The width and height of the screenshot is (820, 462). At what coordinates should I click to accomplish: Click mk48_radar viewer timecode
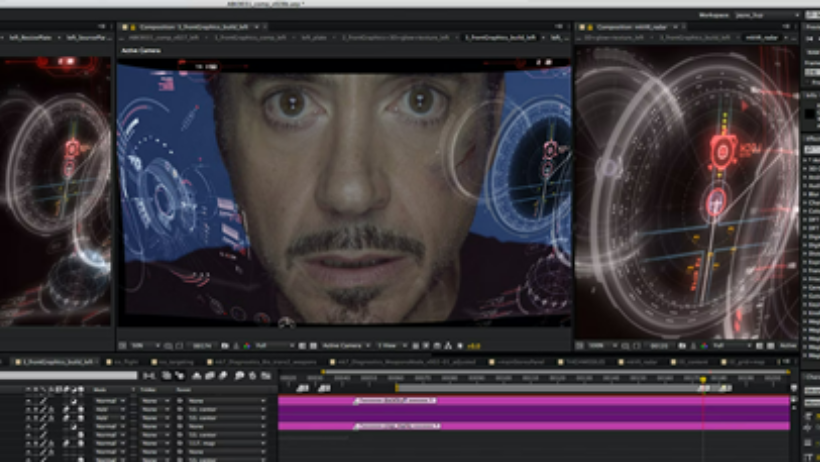659,346
